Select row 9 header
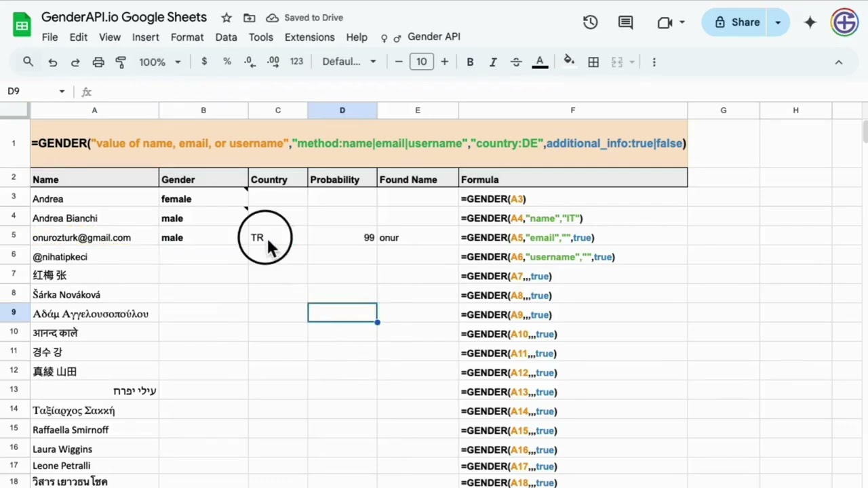The width and height of the screenshot is (868, 488). [14, 312]
